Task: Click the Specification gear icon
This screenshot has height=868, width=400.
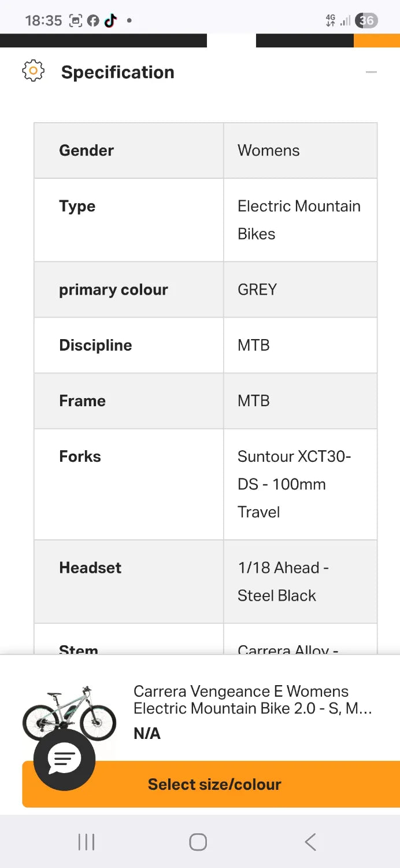Action: [x=33, y=71]
